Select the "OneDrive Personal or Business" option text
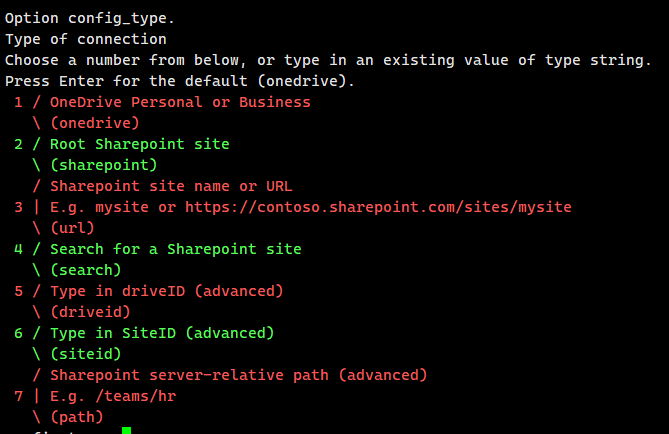The image size is (669, 434). [x=180, y=102]
